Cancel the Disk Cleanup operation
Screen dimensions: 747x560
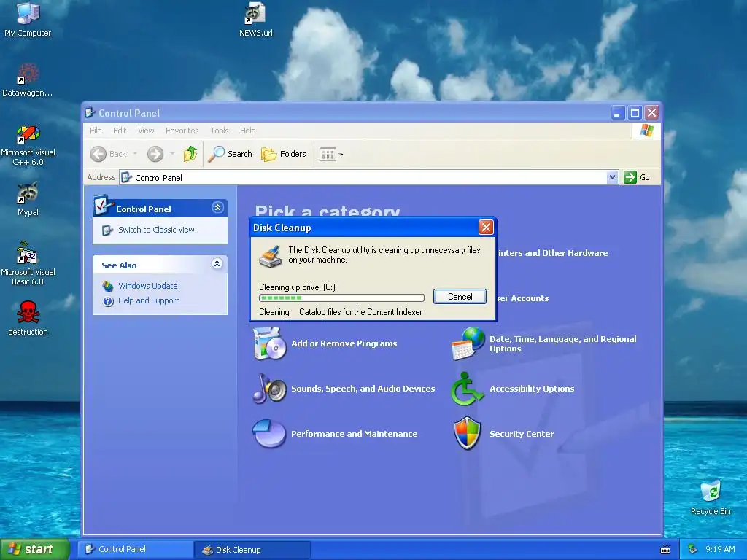(x=460, y=296)
